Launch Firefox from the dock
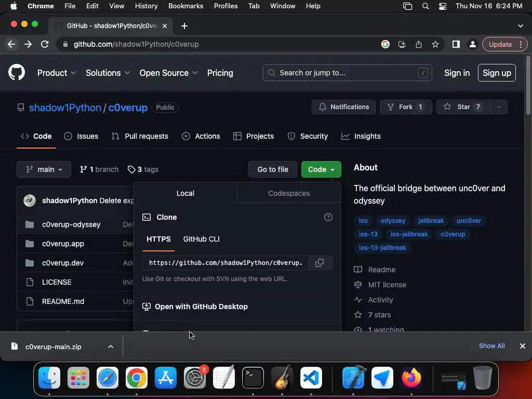The height and width of the screenshot is (399, 532). pos(411,378)
